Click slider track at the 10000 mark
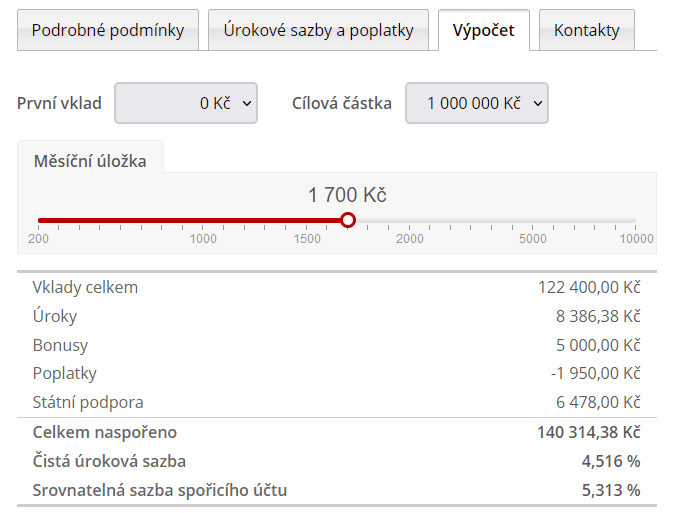 636,221
